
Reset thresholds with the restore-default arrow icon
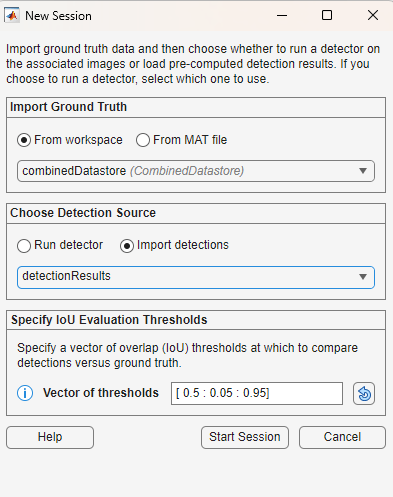pyautogui.click(x=364, y=394)
